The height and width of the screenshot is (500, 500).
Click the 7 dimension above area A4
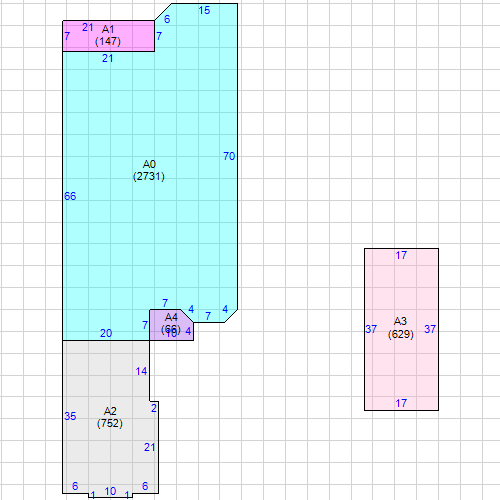165,303
